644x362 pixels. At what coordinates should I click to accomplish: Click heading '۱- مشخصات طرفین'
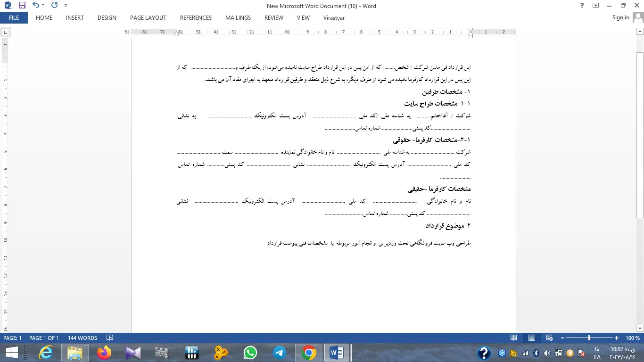point(446,92)
